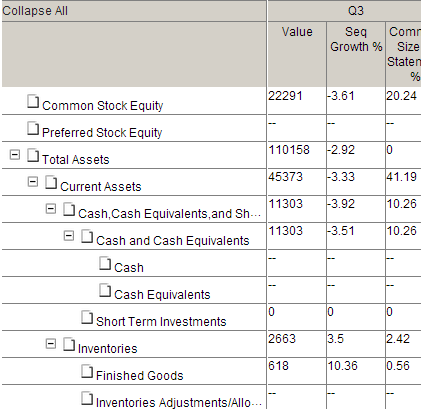This screenshot has width=421, height=409.
Task: Tick the Finished Goods checkbox
Action: pos(87,371)
